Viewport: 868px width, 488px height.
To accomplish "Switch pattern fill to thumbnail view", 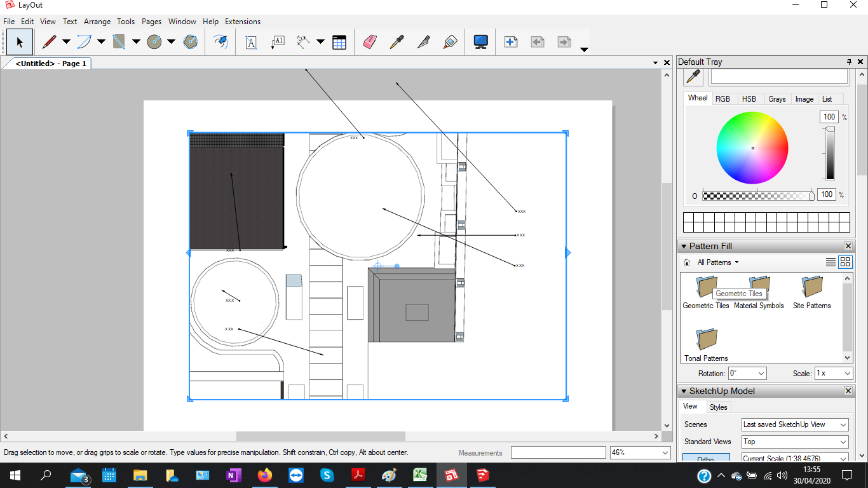I will pos(845,262).
